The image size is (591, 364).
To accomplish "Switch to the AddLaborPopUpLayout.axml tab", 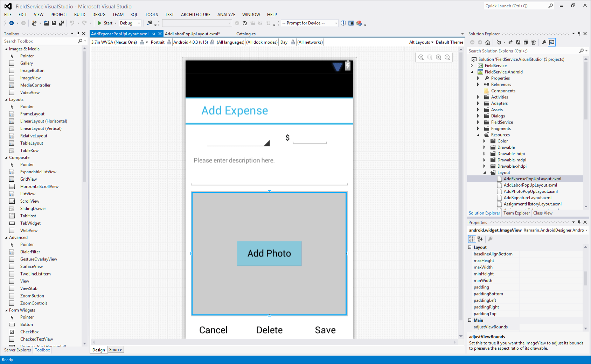I will pos(192,34).
